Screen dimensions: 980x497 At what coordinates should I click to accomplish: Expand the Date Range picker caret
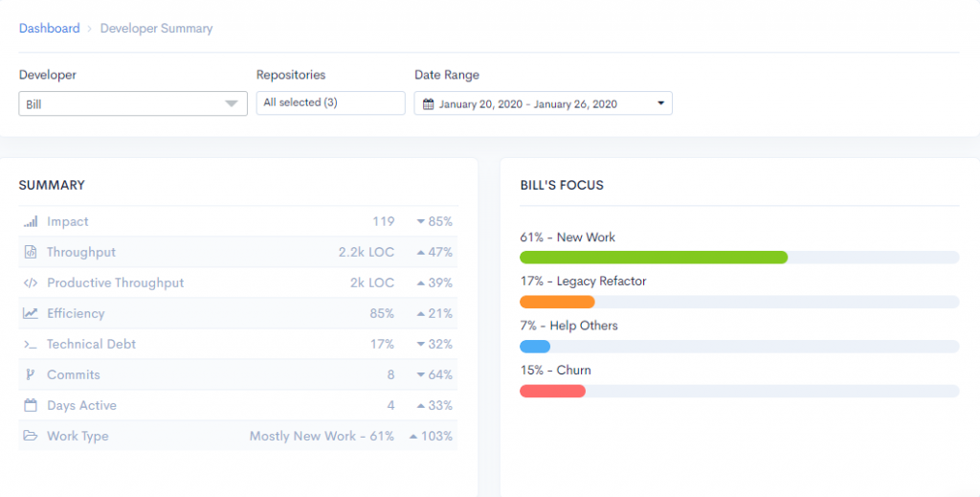660,104
